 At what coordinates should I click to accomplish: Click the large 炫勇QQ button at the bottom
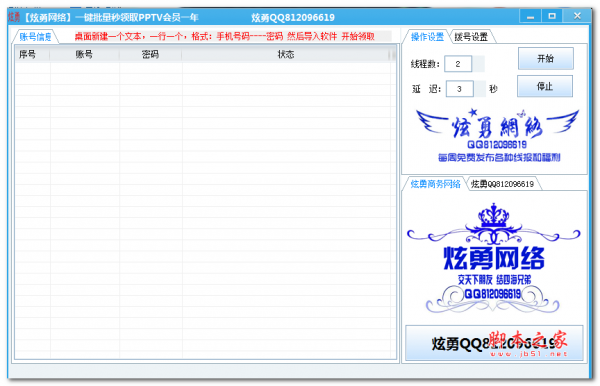[494, 343]
